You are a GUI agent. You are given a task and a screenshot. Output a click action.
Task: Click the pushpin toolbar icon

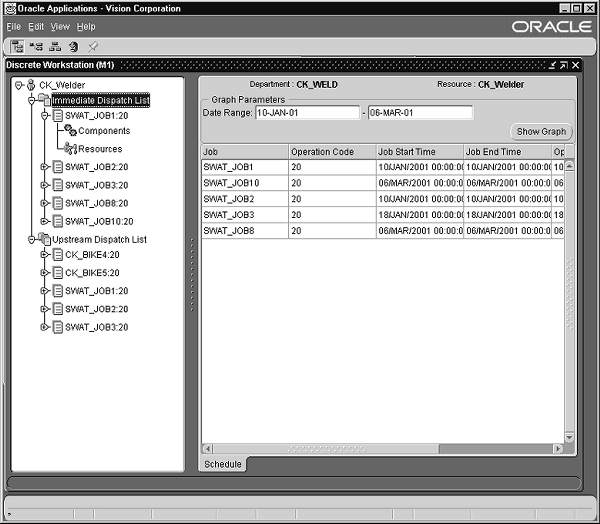(x=93, y=47)
